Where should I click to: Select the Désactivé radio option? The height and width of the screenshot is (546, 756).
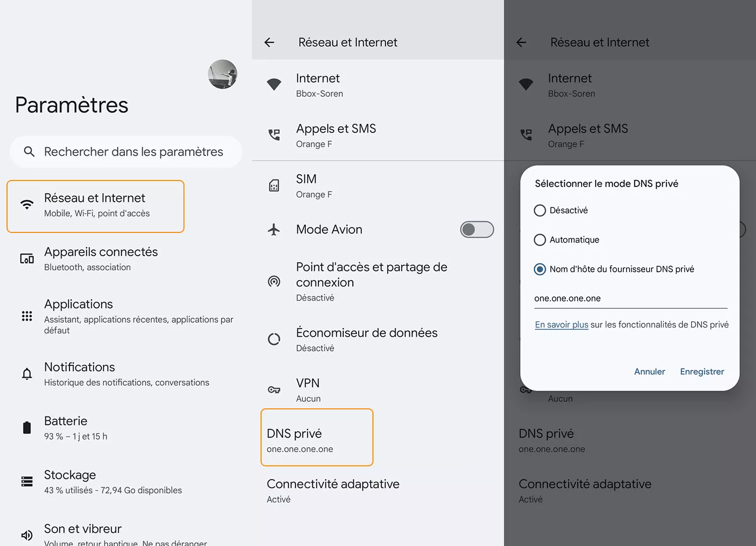tap(540, 210)
